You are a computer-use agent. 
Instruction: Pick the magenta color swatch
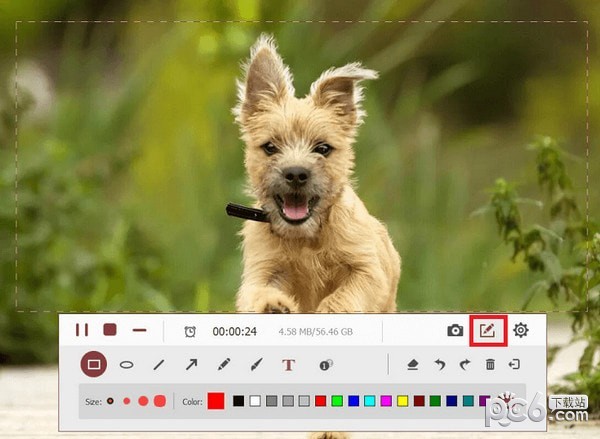tap(386, 401)
